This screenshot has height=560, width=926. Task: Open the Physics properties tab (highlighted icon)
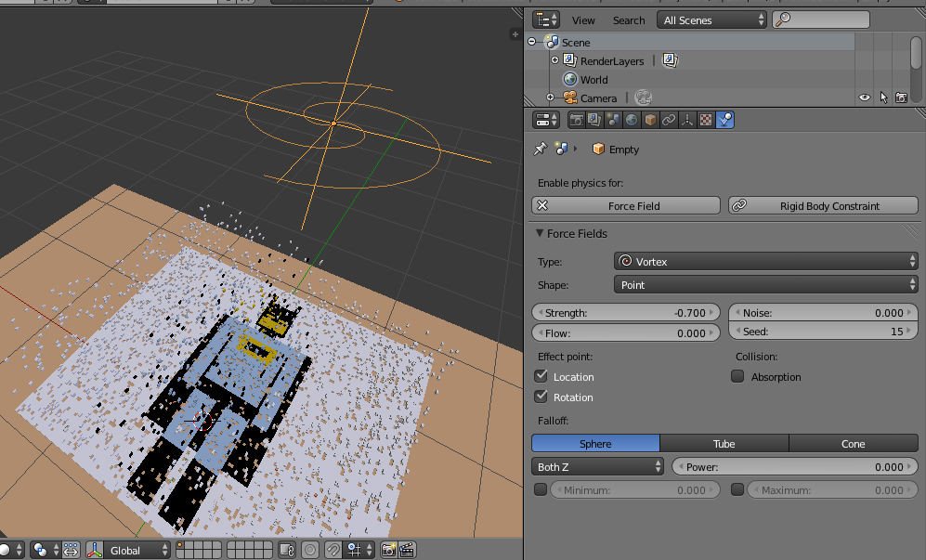pos(724,120)
